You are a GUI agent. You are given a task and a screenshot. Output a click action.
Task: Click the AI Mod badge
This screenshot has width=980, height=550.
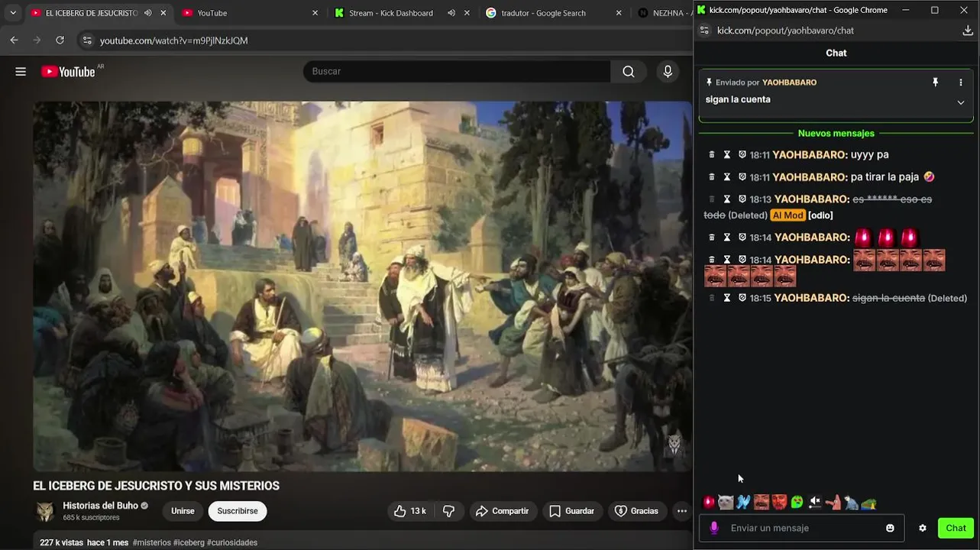tap(788, 215)
